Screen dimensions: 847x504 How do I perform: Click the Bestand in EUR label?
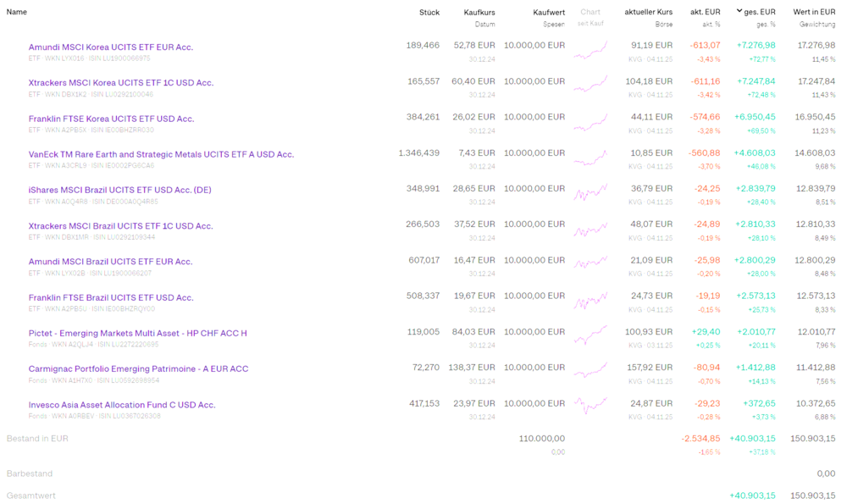click(37, 439)
